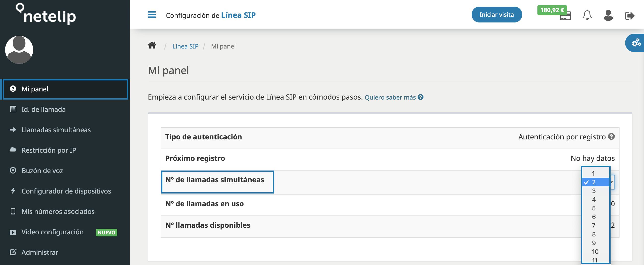Screen dimensions: 644x265
Task: Select the lightning icon for Configurador de dispositivos
Action: point(13,191)
